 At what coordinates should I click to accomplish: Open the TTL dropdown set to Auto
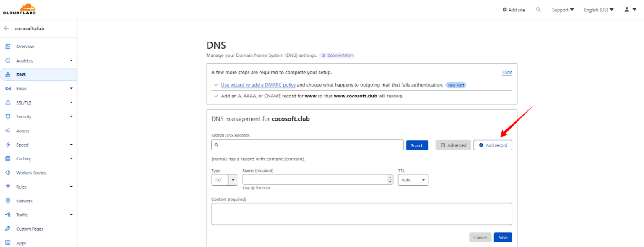pyautogui.click(x=413, y=179)
